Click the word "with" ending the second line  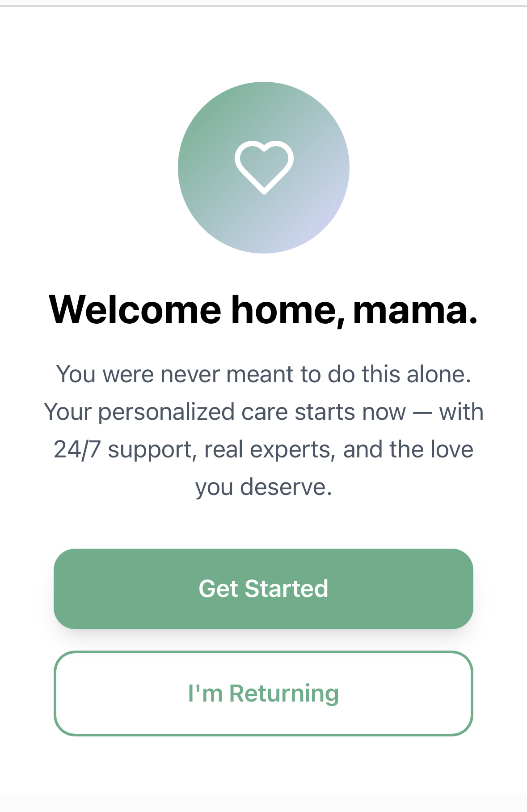pos(461,412)
